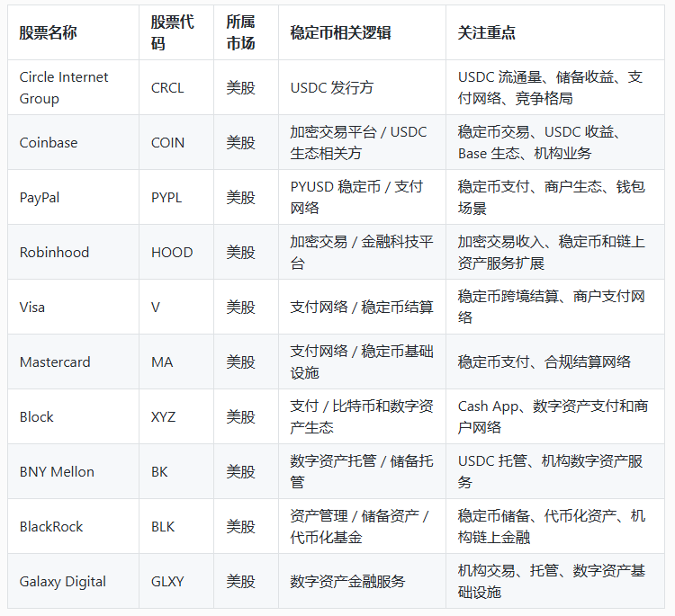Click 美股 in the Block row
This screenshot has height=616, width=675.
pyautogui.click(x=240, y=417)
